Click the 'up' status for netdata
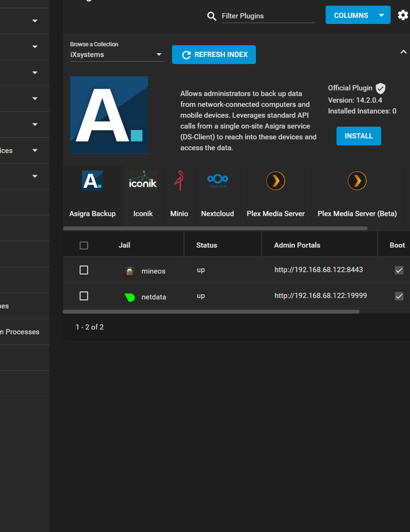Image resolution: width=410 pixels, height=532 pixels. pyautogui.click(x=201, y=296)
